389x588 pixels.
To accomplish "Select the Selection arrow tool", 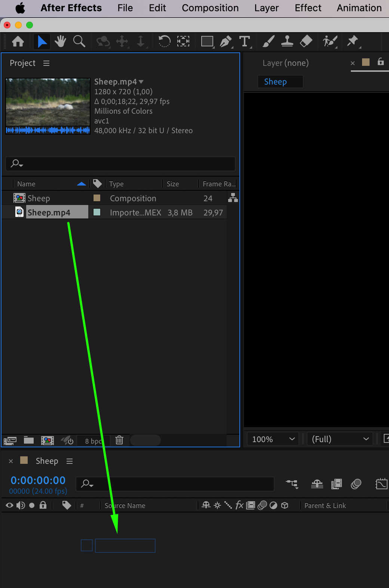I will click(x=42, y=41).
